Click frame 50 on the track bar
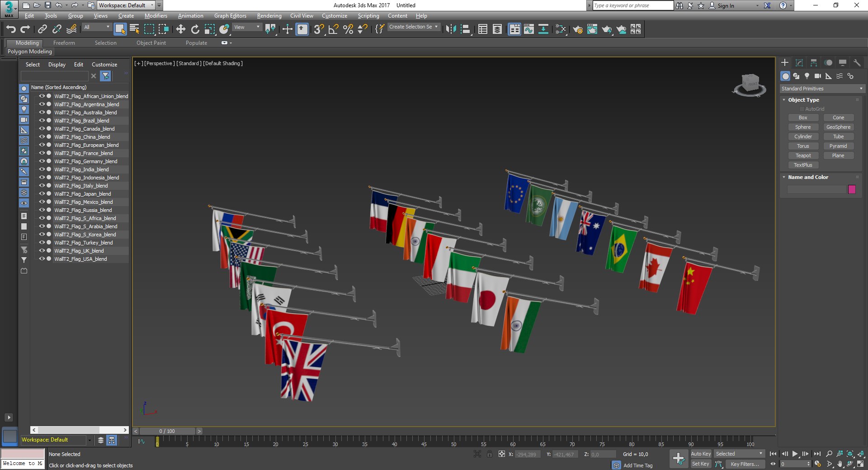The image size is (868, 470). (x=453, y=441)
